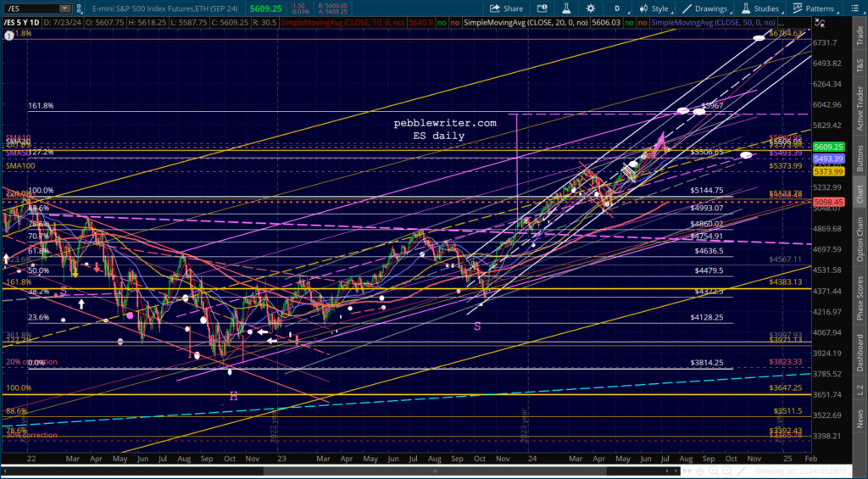
Task: Click the horizontal expand arrows icon at bottom
Action: (687, 471)
